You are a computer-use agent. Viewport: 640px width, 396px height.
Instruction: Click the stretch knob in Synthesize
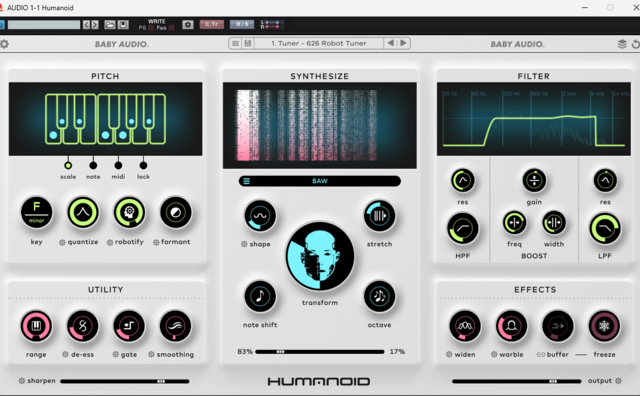click(379, 216)
